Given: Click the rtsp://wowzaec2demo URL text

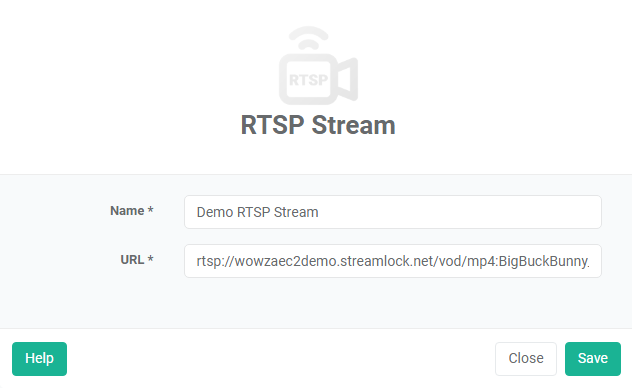Looking at the screenshot, I should tap(393, 261).
